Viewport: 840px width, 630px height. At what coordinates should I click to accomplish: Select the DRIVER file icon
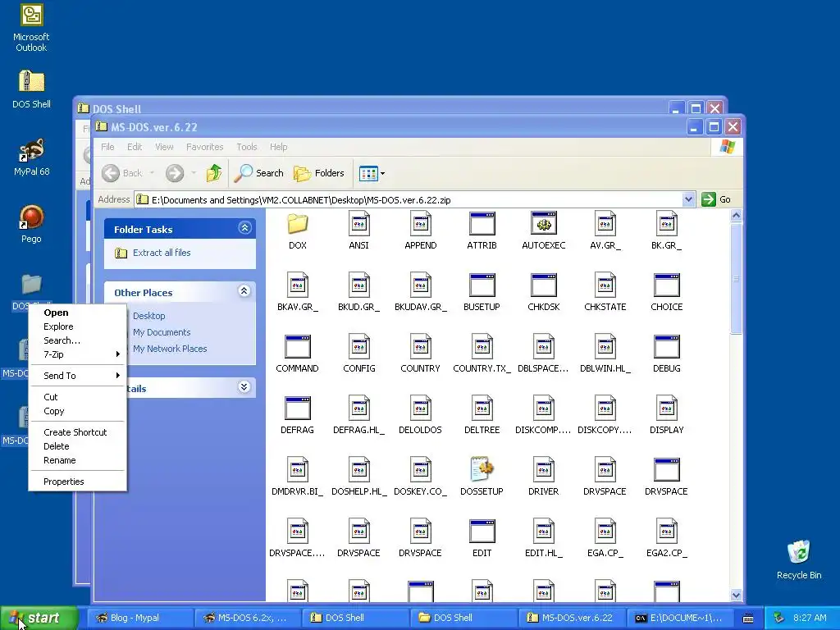(x=544, y=470)
